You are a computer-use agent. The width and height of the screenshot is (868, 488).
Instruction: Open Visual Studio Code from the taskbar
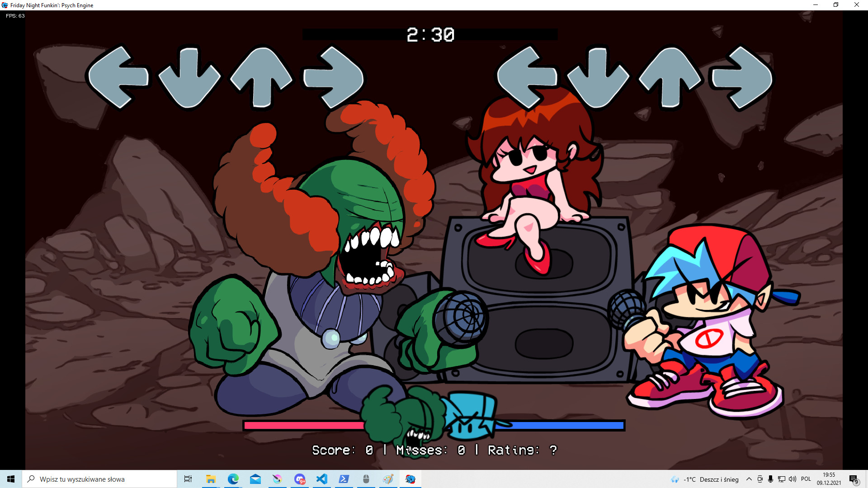322,479
